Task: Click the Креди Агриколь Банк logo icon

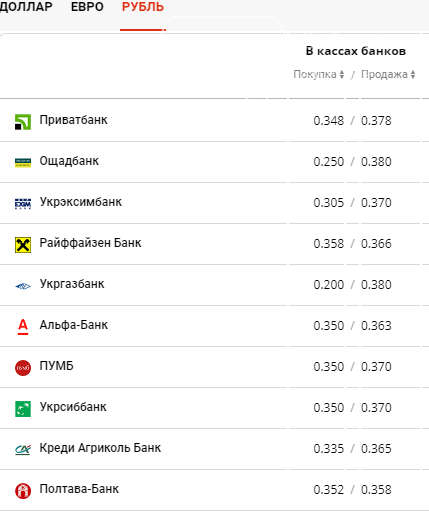Action: coord(23,450)
